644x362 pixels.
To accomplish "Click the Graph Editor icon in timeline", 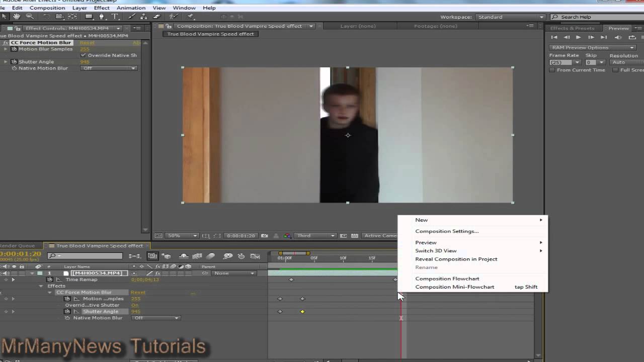I will (255, 256).
